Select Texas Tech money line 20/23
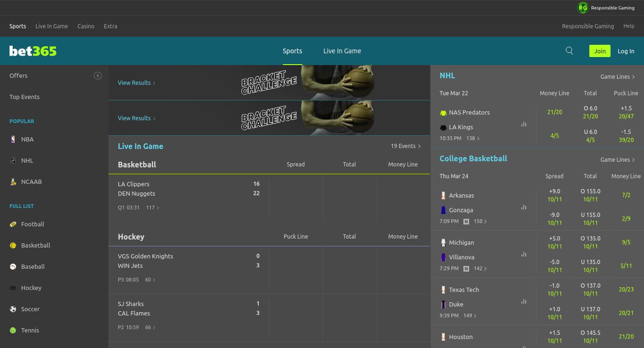The image size is (644, 348). [626, 290]
